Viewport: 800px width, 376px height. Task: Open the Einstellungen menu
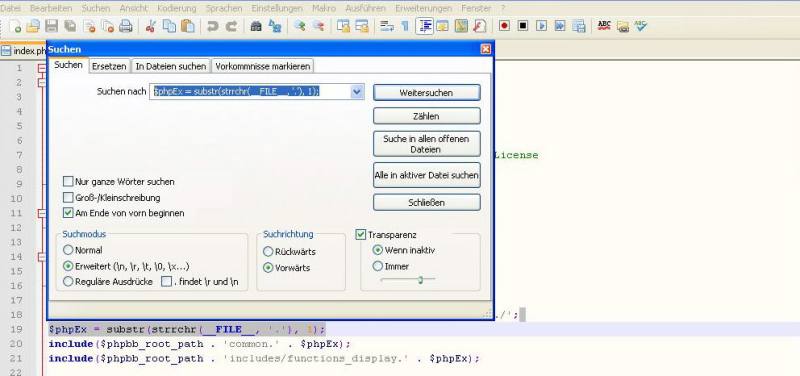tap(277, 8)
